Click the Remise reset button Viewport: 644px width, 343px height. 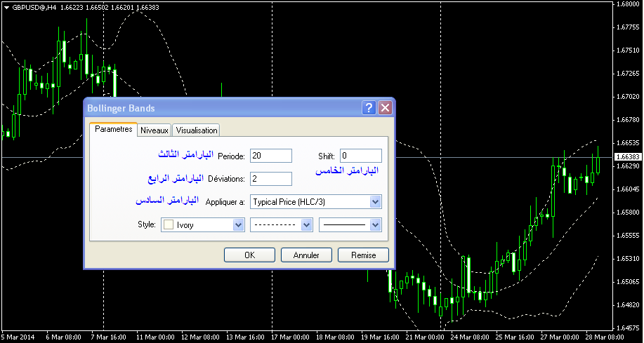[x=363, y=255]
